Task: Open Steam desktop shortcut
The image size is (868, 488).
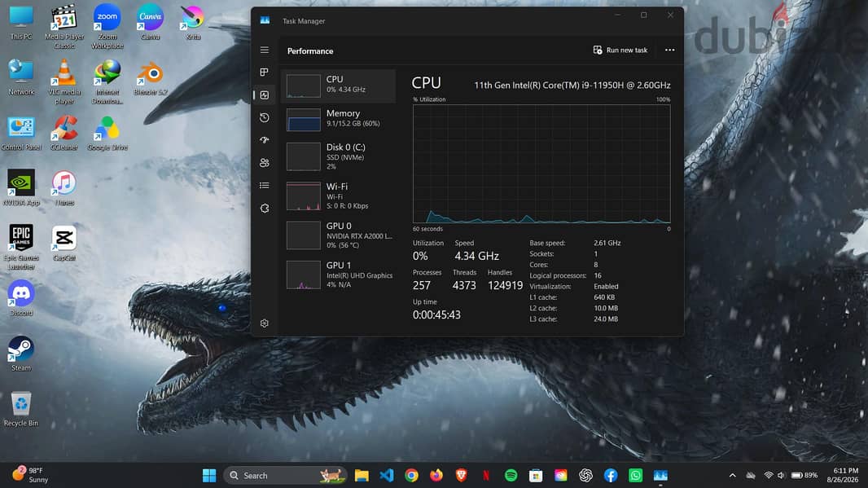Action: [x=21, y=353]
